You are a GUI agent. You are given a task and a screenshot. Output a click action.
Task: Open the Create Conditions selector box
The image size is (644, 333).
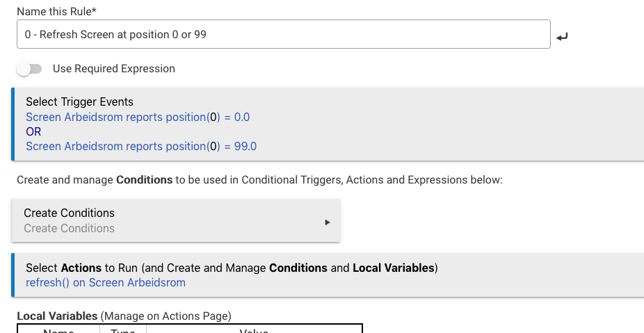175,220
